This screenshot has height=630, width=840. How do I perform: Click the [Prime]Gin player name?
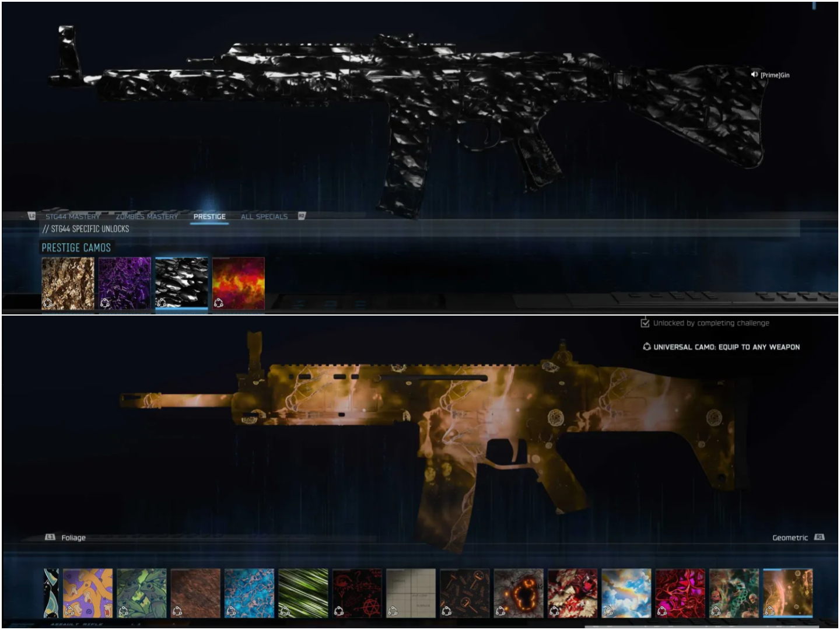[775, 75]
